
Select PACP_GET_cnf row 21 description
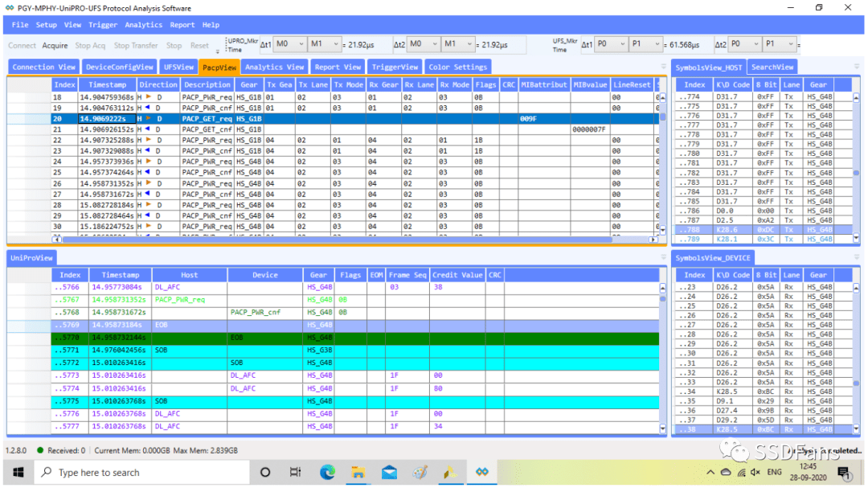tap(207, 129)
